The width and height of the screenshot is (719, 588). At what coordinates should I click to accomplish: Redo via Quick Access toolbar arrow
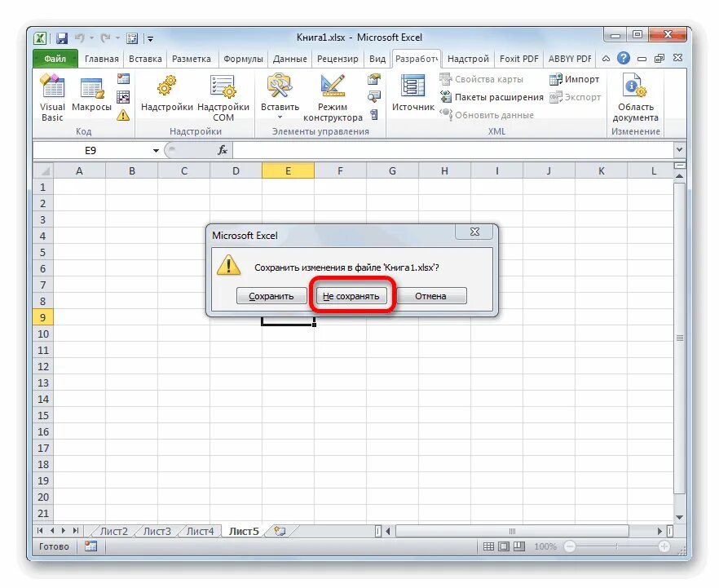click(105, 38)
